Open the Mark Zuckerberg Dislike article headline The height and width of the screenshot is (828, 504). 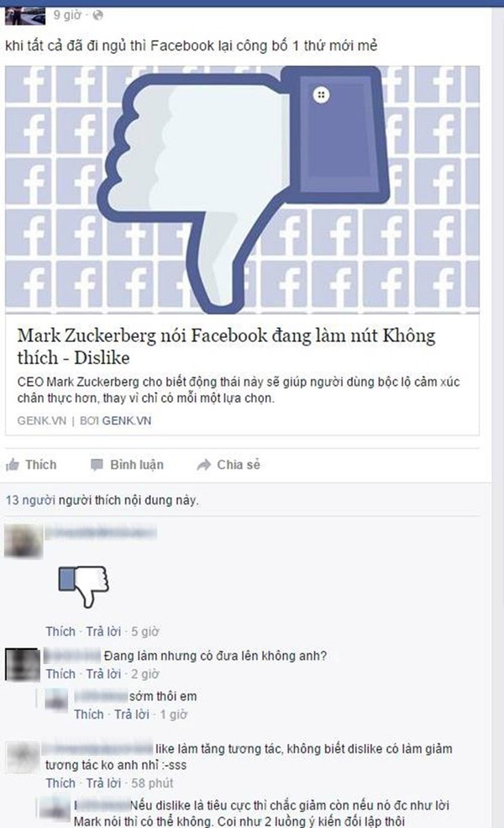click(226, 346)
